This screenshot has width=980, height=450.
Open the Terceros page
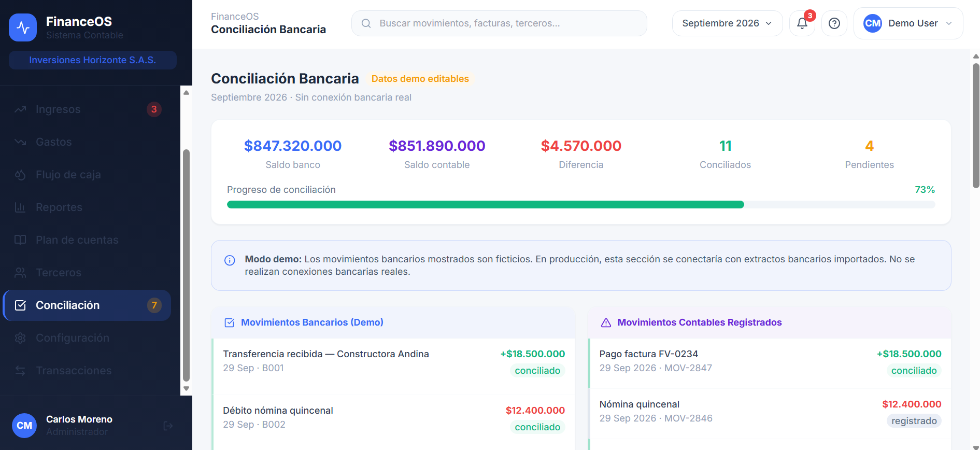coord(87,273)
